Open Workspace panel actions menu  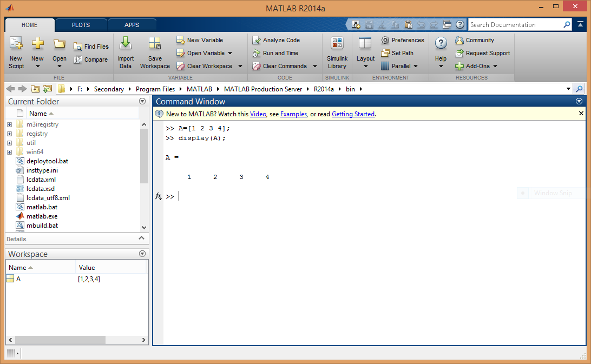click(x=142, y=254)
